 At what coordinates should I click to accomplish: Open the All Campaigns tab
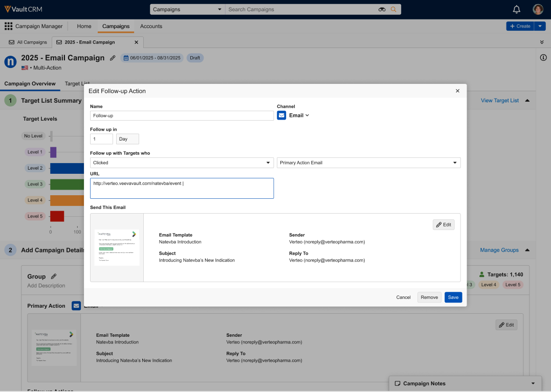(x=28, y=42)
